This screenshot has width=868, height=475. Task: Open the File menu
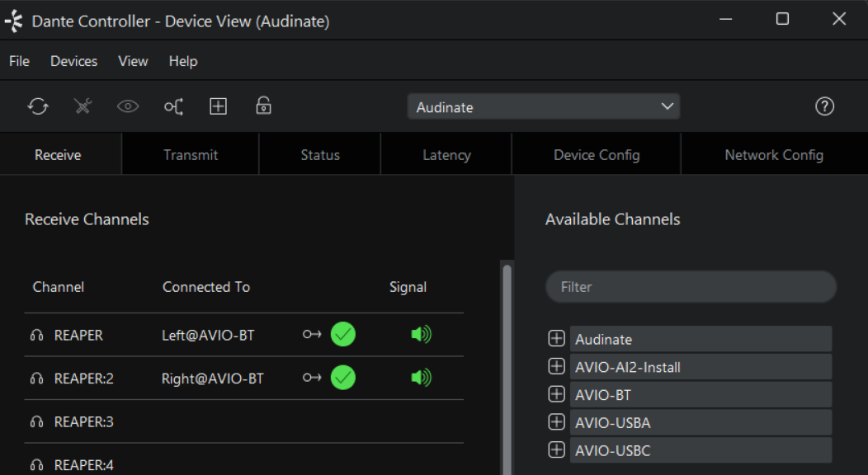pos(19,61)
